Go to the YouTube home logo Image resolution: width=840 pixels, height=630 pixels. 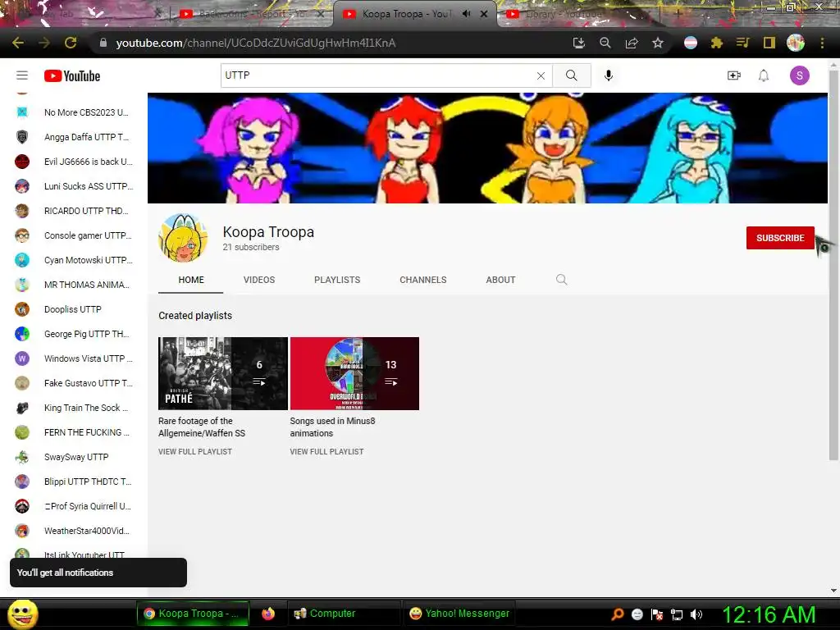tap(72, 76)
